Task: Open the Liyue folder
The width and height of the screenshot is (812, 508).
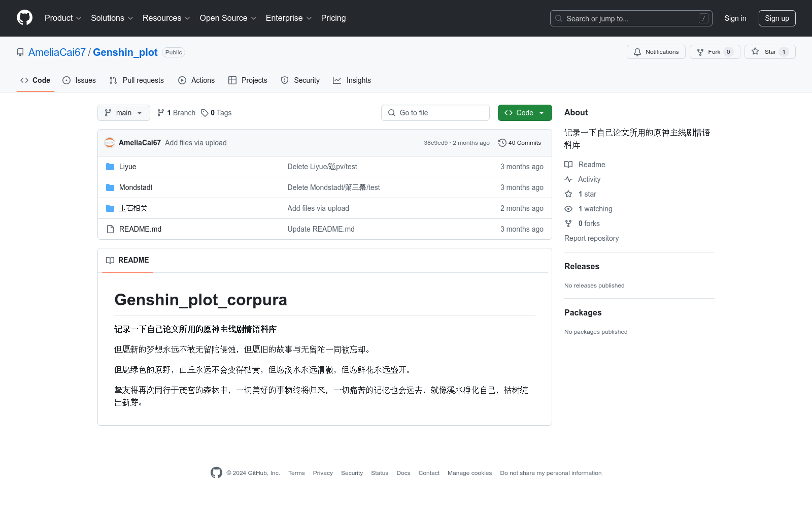Action: (127, 167)
